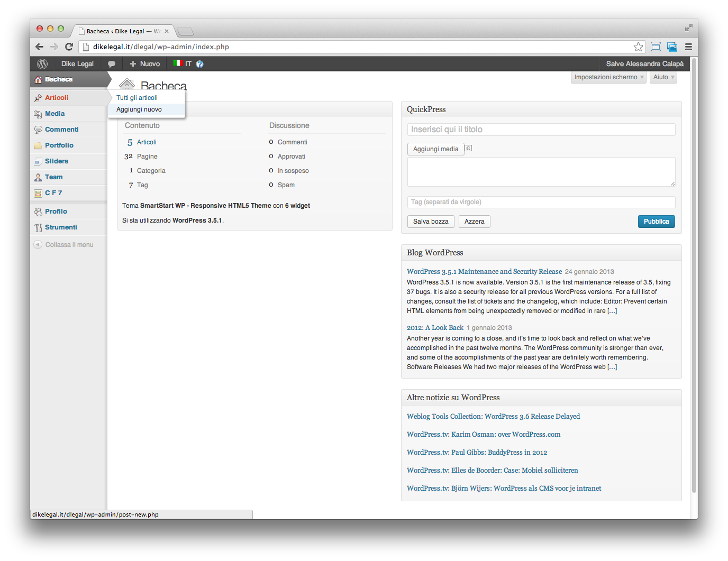Screen dimensions: 728x561
Task: Click the Media library sidebar icon
Action: point(38,114)
